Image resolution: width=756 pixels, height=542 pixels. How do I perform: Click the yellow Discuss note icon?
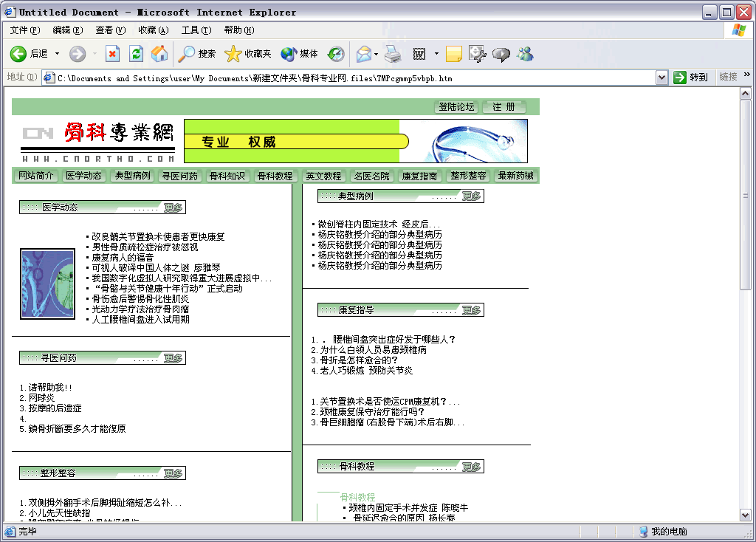tap(454, 54)
